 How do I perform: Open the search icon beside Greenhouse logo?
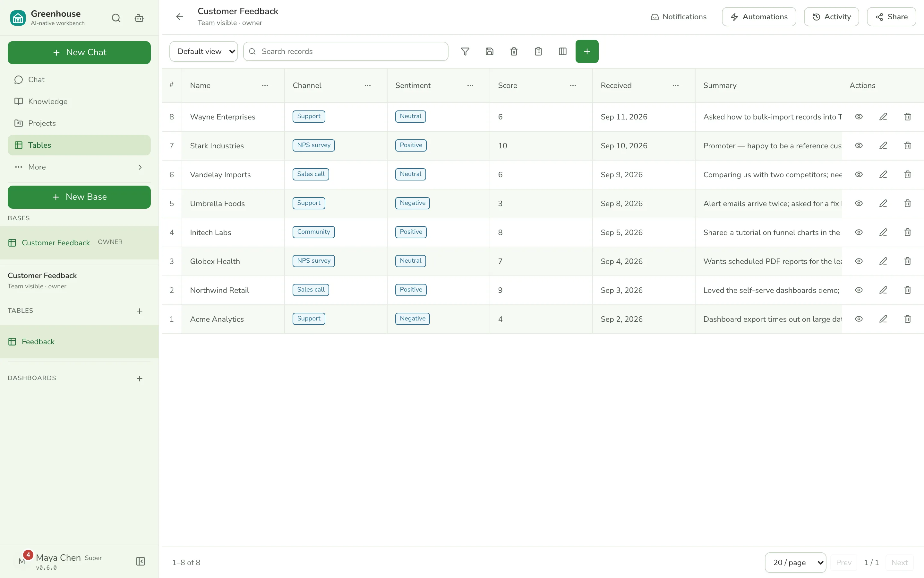pos(116,18)
